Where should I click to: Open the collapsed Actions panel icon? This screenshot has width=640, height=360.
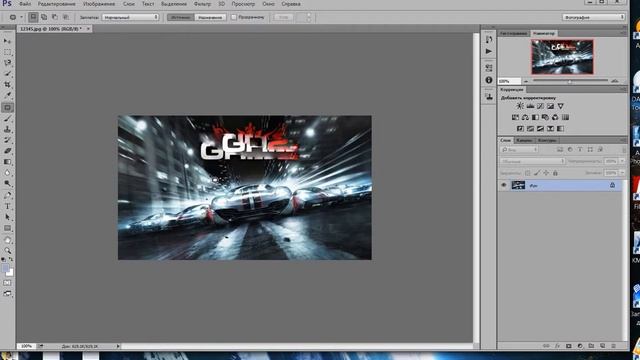(489, 51)
